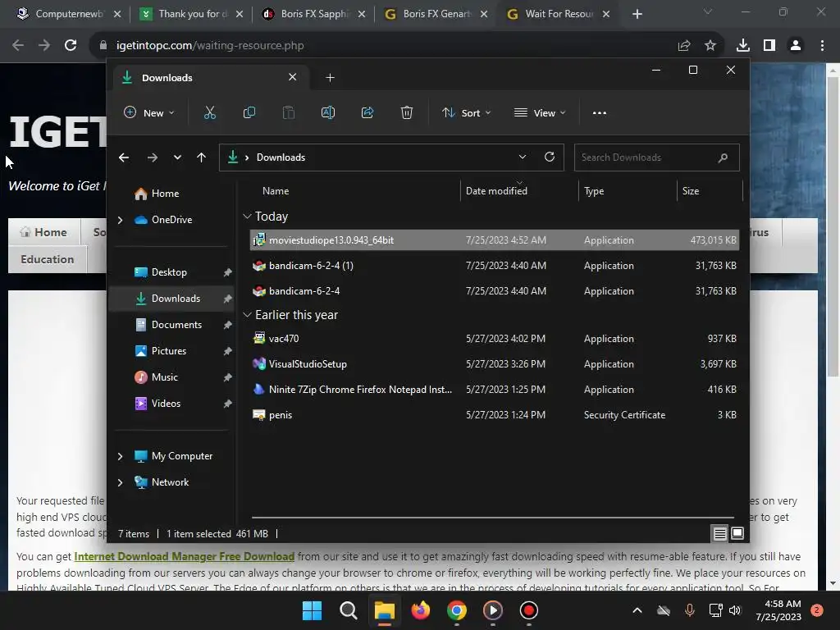Bookmark this page with star icon
Viewport: 840px width, 630px height.
tap(710, 46)
